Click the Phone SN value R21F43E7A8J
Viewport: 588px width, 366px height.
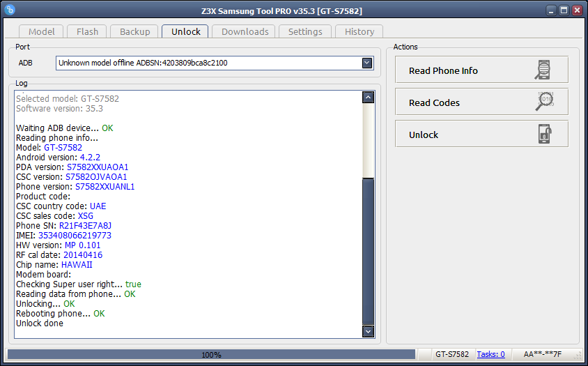(85, 226)
